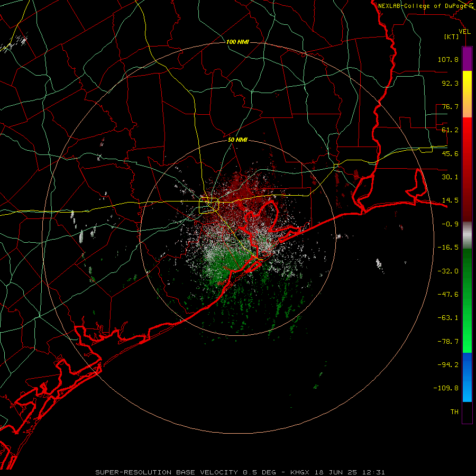The width and height of the screenshot is (476, 476).
Task: Click the 30.1 velocity scale value
Action: (450, 177)
